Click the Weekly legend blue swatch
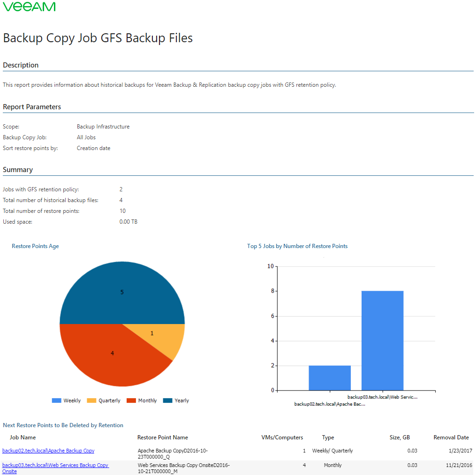The image size is (476, 475). coord(56,400)
